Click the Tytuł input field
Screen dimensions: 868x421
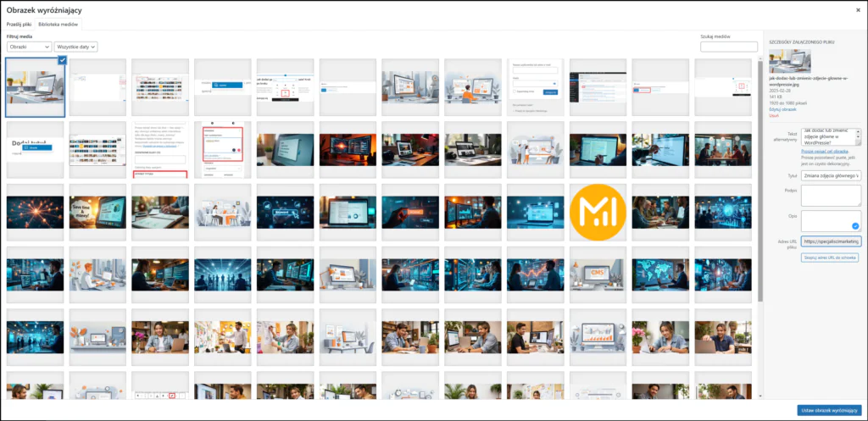pyautogui.click(x=830, y=175)
